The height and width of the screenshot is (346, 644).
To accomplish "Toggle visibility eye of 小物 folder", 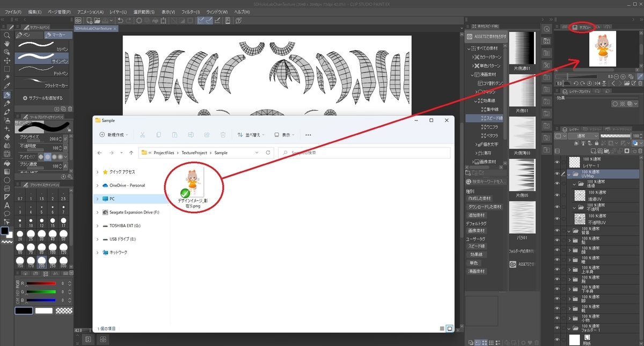I will point(557,318).
